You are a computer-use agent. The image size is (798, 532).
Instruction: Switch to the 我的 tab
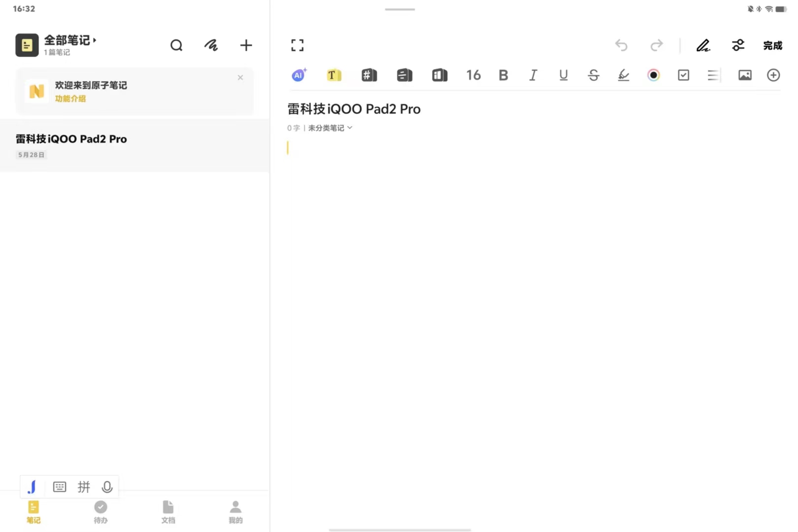pyautogui.click(x=235, y=512)
